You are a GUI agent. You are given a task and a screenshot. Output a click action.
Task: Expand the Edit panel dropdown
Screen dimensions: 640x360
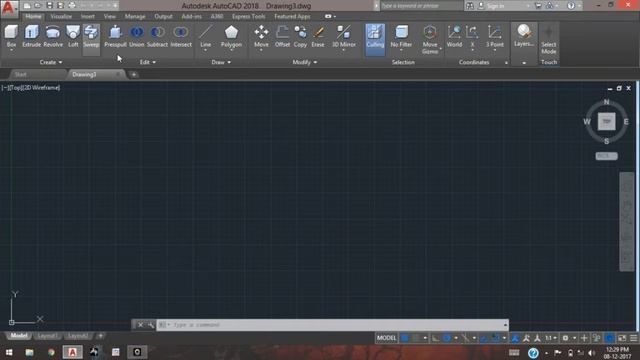tap(148, 62)
